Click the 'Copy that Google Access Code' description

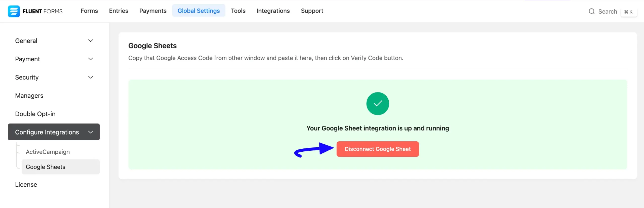(x=266, y=58)
